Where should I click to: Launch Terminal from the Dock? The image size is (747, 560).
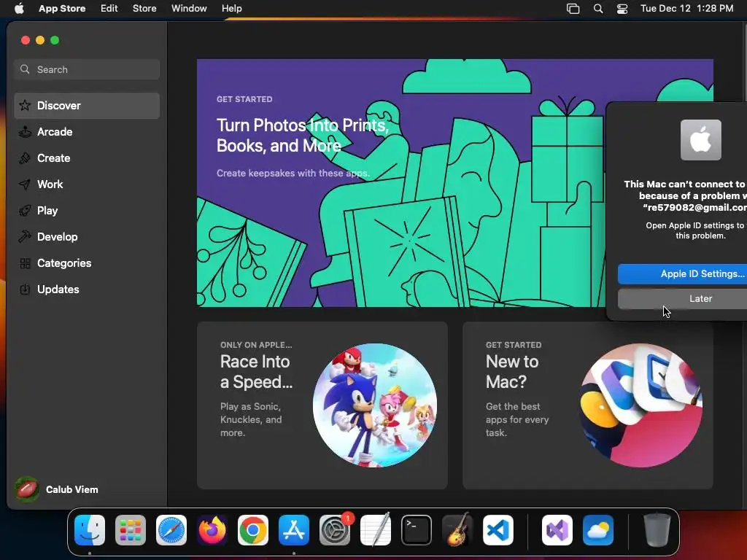(417, 530)
